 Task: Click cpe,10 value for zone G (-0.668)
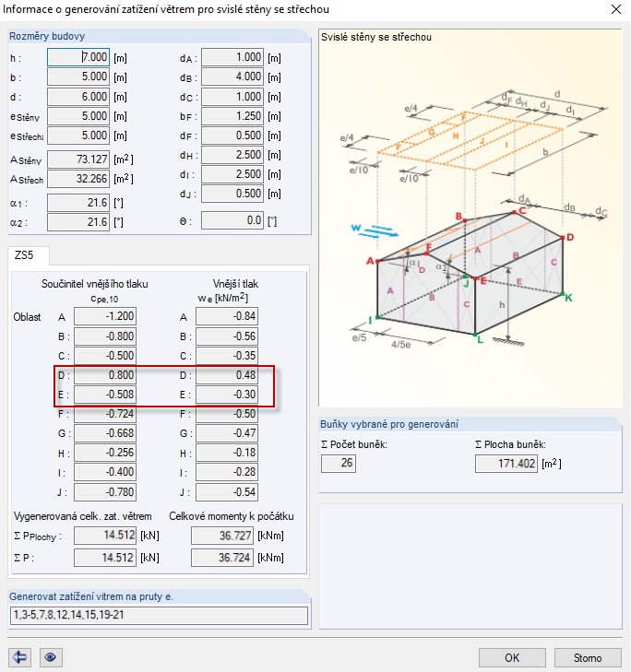point(105,433)
